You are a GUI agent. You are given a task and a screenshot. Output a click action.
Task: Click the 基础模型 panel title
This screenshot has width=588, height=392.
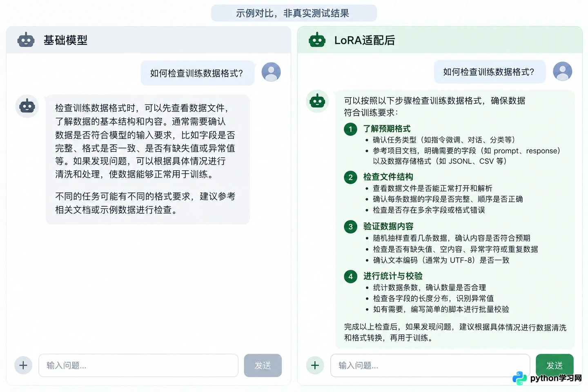pos(65,40)
